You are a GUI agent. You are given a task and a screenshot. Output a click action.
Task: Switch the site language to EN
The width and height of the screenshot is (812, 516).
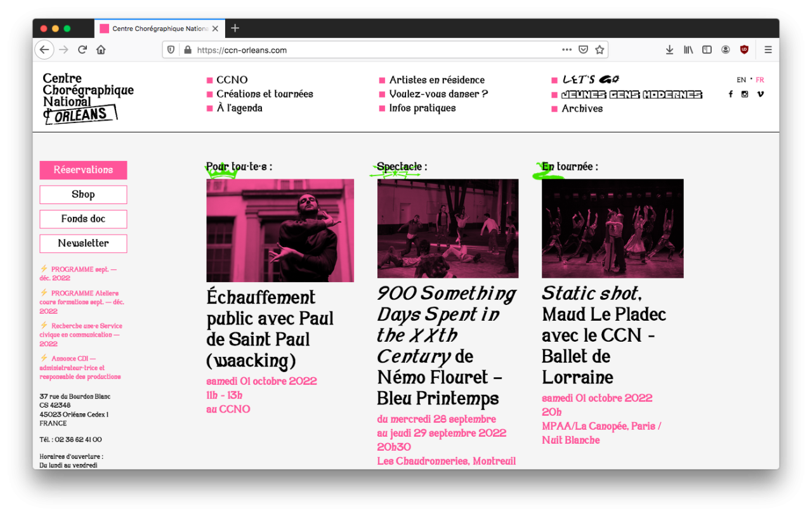click(x=741, y=79)
